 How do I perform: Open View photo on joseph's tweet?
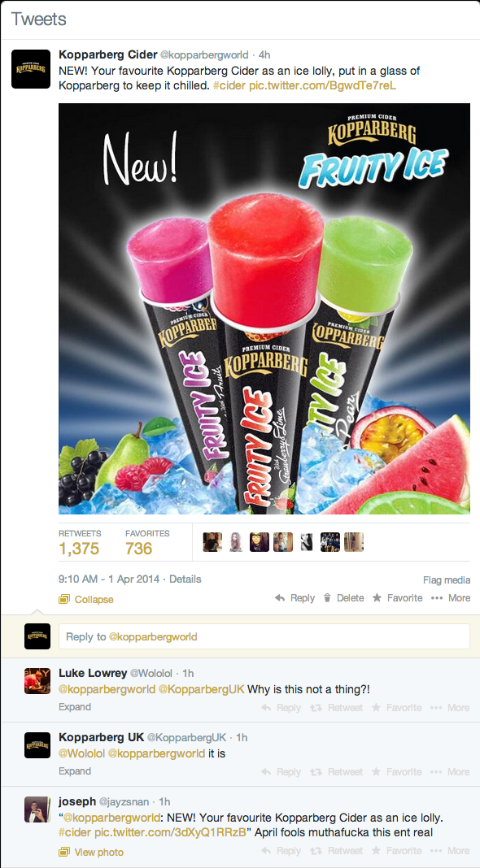tap(91, 852)
